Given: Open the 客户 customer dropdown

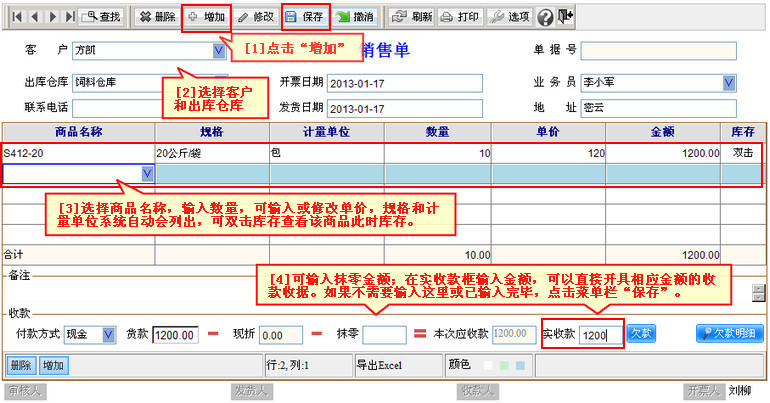Looking at the screenshot, I should [220, 50].
